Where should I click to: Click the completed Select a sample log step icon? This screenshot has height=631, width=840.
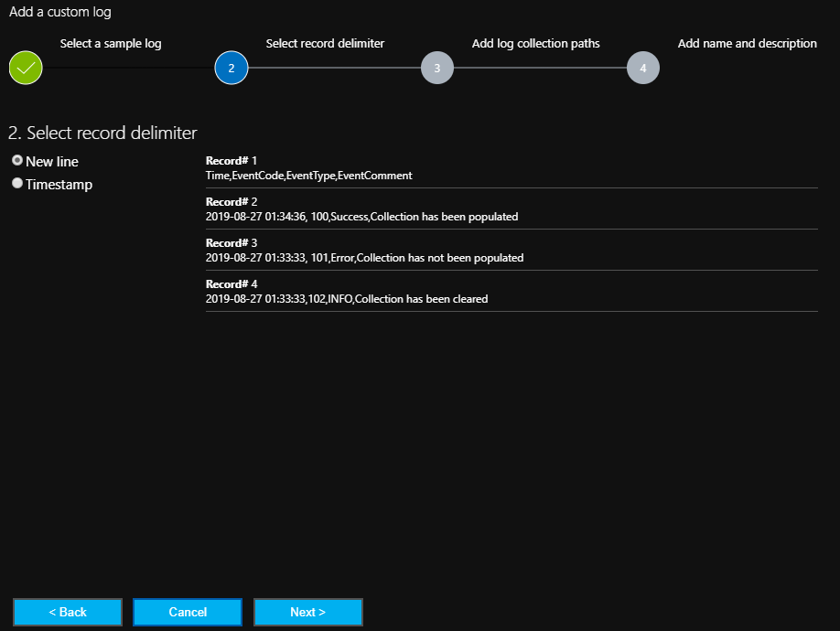pos(25,68)
